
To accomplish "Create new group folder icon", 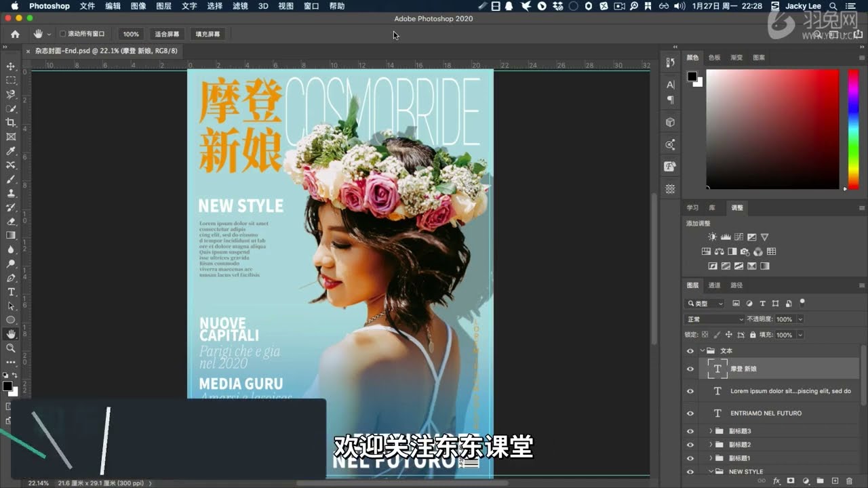I will tap(821, 481).
